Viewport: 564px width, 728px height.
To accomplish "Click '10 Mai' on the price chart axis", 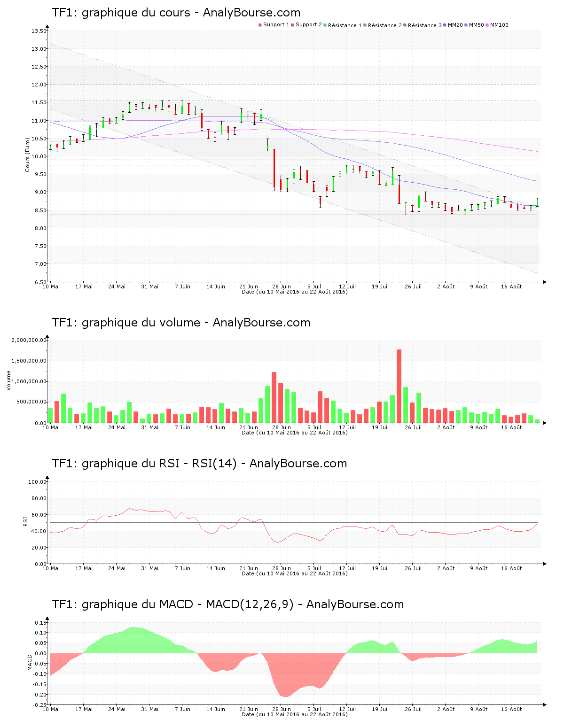I will (x=51, y=287).
